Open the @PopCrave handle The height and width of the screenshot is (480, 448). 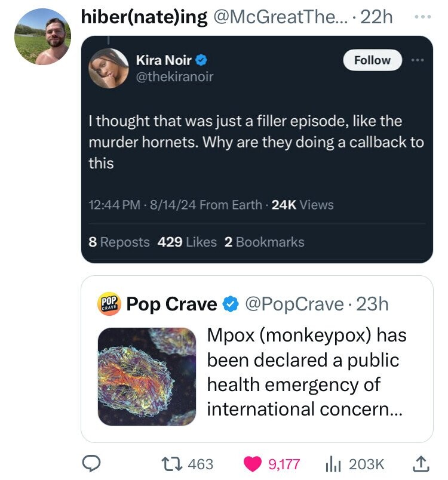(294, 304)
